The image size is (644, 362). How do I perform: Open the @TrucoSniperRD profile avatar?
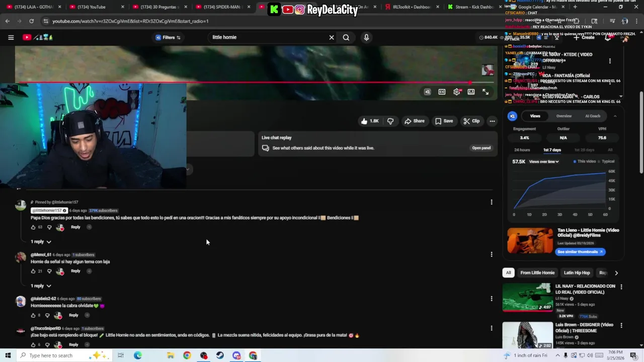pos(21,330)
